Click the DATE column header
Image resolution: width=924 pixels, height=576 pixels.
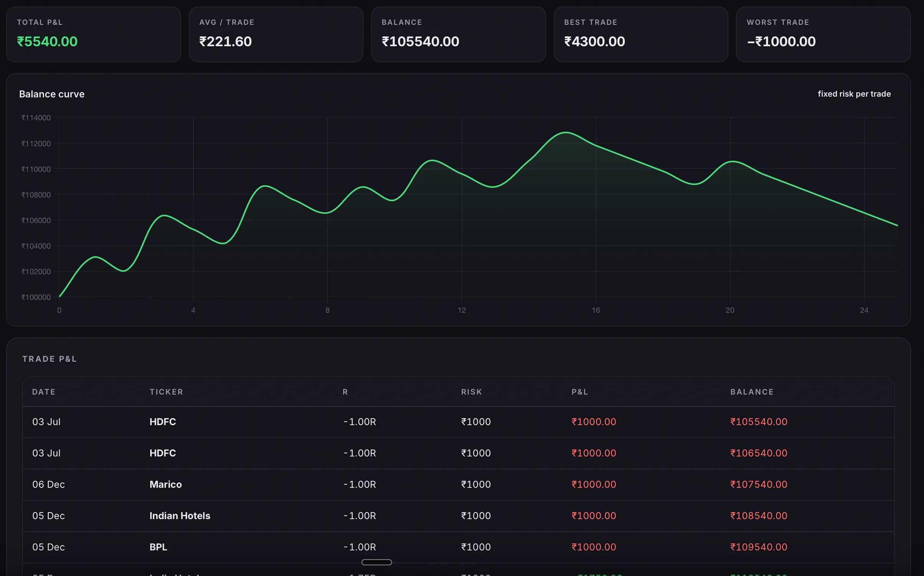point(44,392)
